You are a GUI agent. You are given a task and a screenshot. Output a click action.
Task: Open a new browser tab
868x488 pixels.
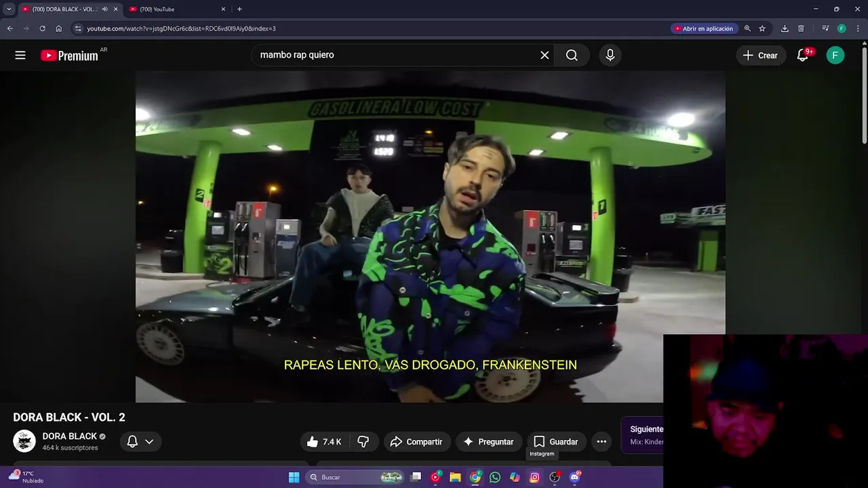tap(239, 9)
